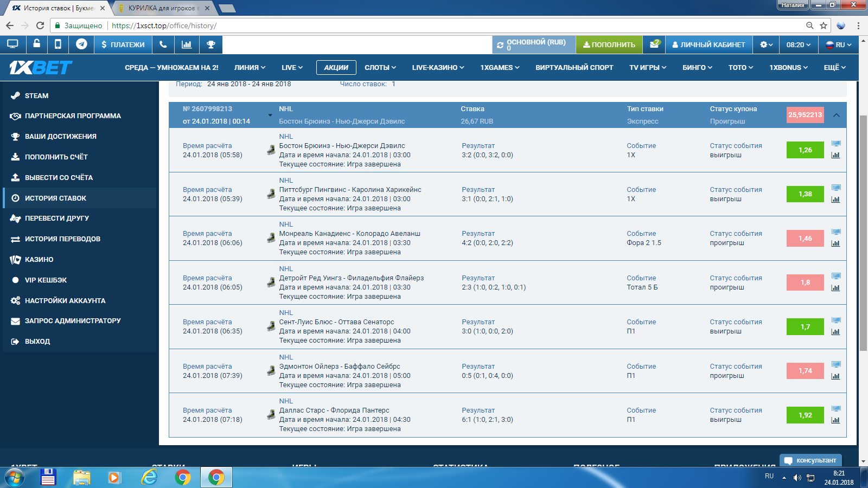Click the padlock icon in top toolbar
868x488 pixels.
click(36, 44)
